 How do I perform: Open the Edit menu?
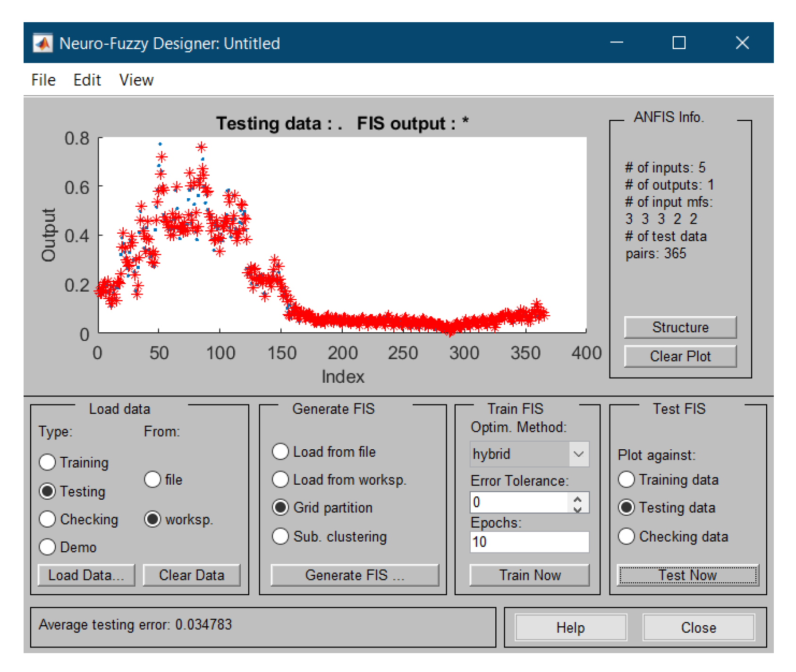pos(87,80)
